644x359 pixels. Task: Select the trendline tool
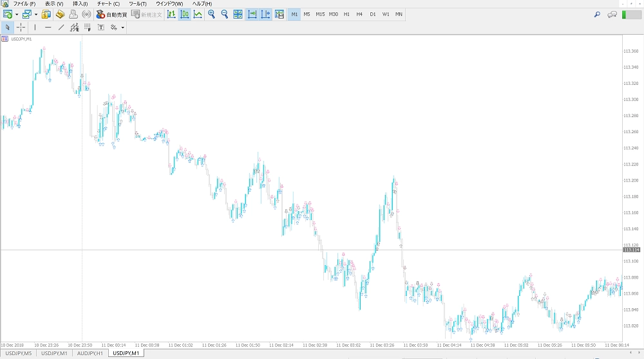(x=61, y=28)
